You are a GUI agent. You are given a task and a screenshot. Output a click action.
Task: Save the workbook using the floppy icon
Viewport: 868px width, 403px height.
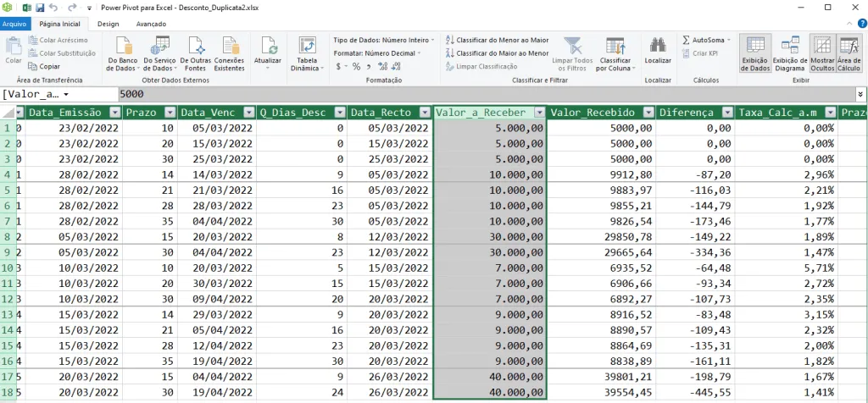coord(40,8)
